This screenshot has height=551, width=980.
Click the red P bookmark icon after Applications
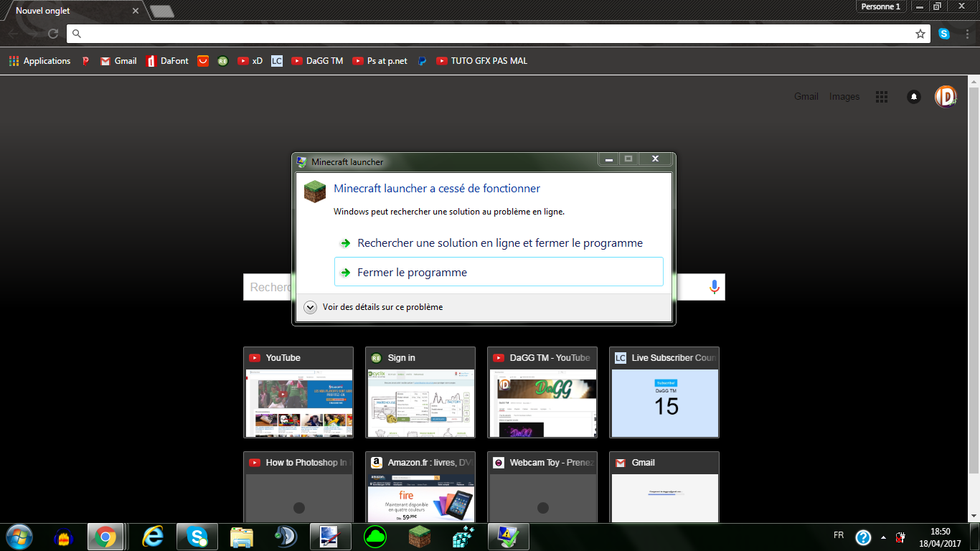click(x=85, y=61)
